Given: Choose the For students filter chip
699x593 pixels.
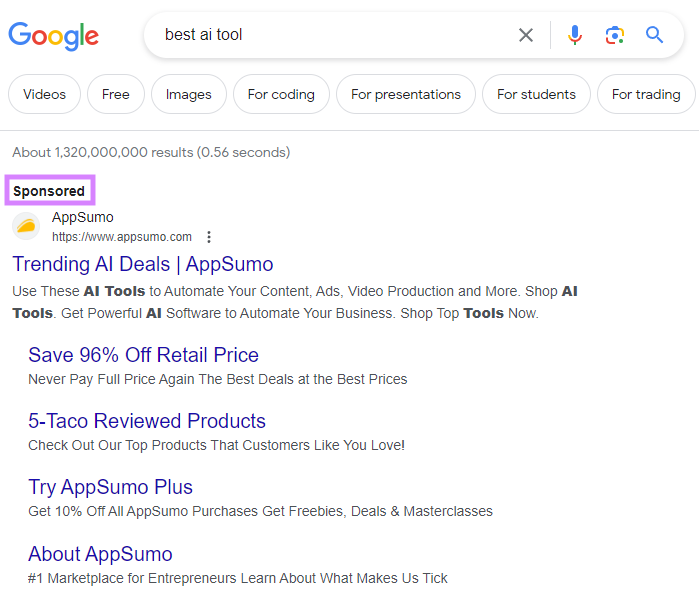Looking at the screenshot, I should (536, 94).
